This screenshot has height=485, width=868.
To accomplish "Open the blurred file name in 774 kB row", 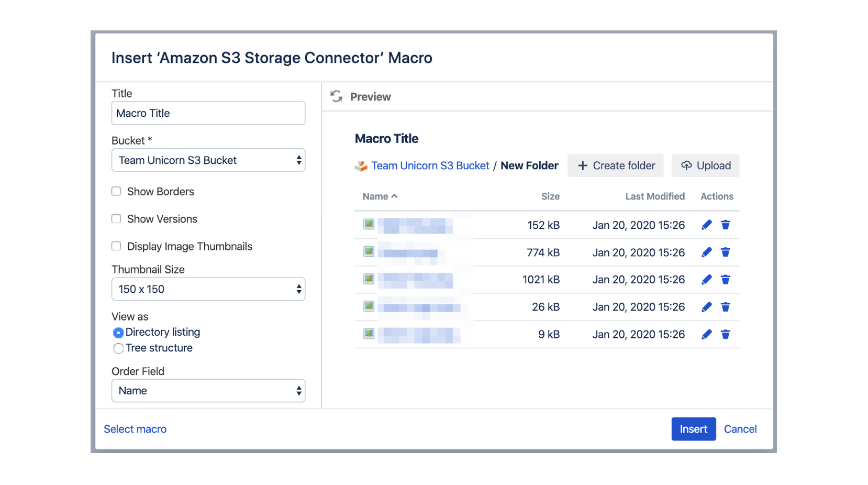I will coord(411,252).
